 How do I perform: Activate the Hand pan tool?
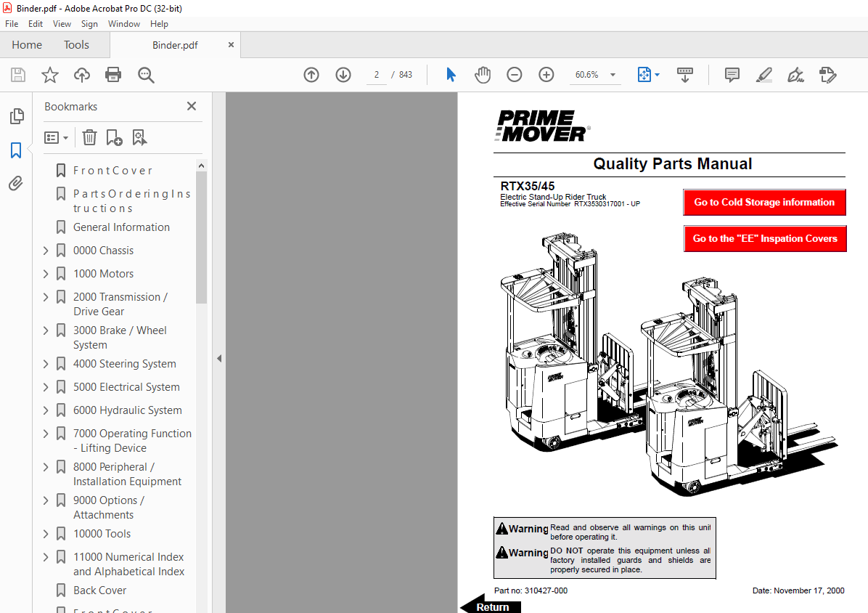tap(483, 75)
